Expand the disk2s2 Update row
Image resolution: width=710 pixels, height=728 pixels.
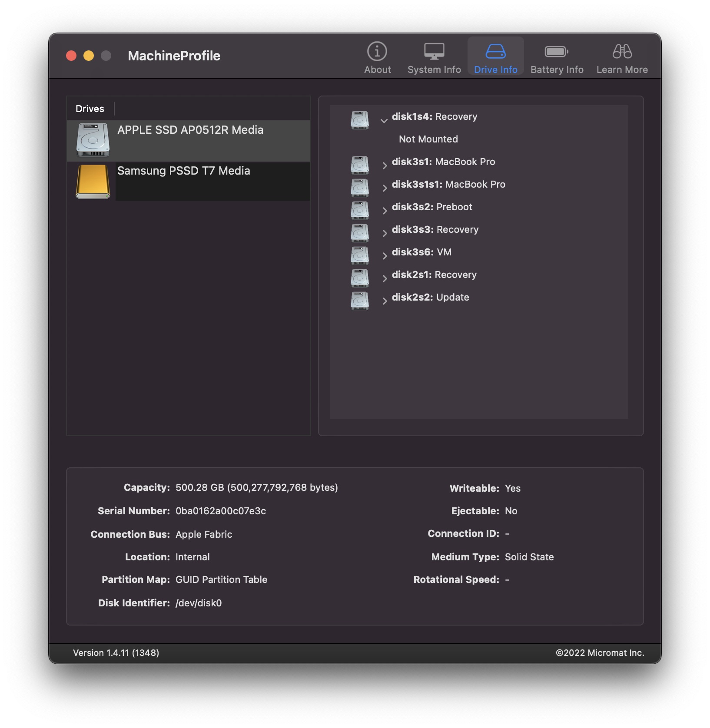tap(384, 301)
